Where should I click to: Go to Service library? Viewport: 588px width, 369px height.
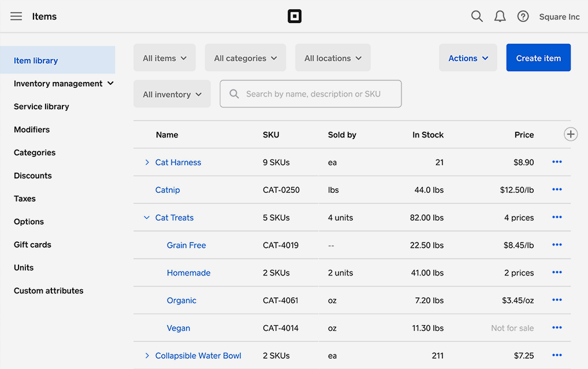(42, 106)
